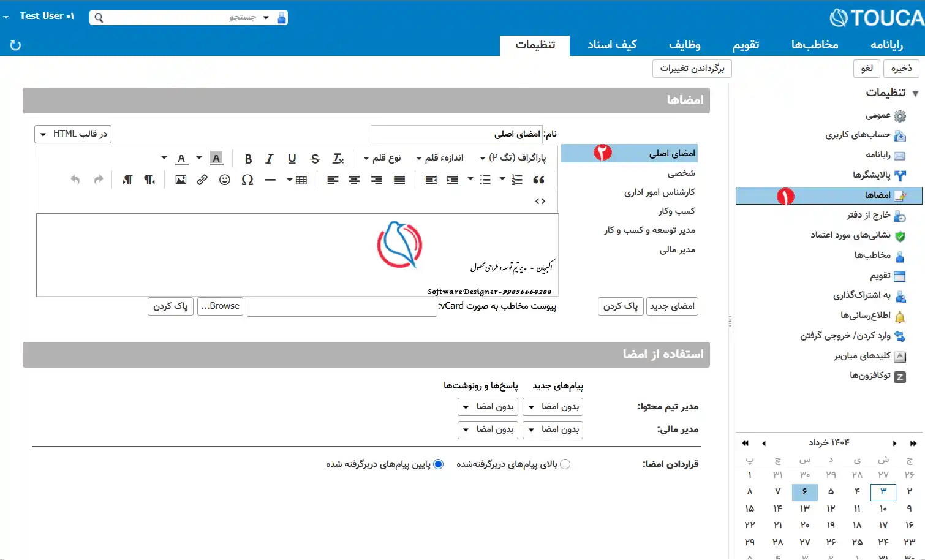The image size is (925, 560).
Task: Click the 'Browse...' button for vCard
Action: 221,306
